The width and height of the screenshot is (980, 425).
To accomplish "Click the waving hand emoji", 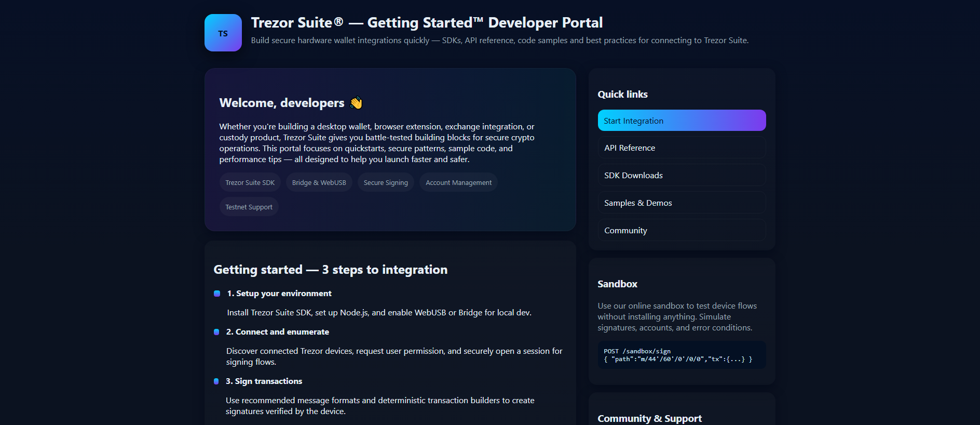I will (x=356, y=103).
